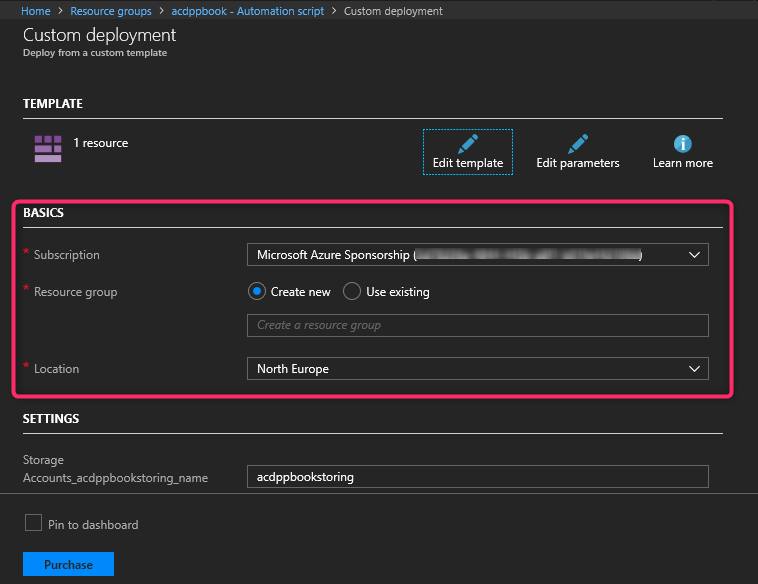The height and width of the screenshot is (584, 758).
Task: Click the Edit template pencil icon
Action: click(468, 143)
